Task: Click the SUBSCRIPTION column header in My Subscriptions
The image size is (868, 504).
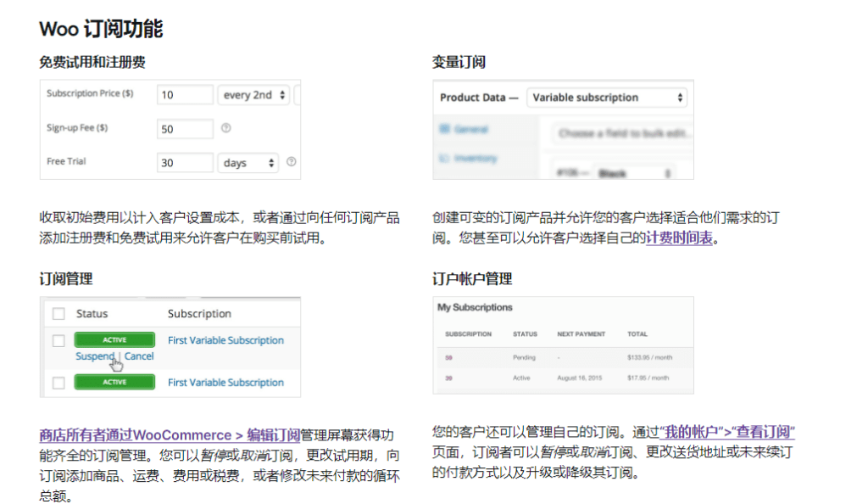Action: (468, 334)
